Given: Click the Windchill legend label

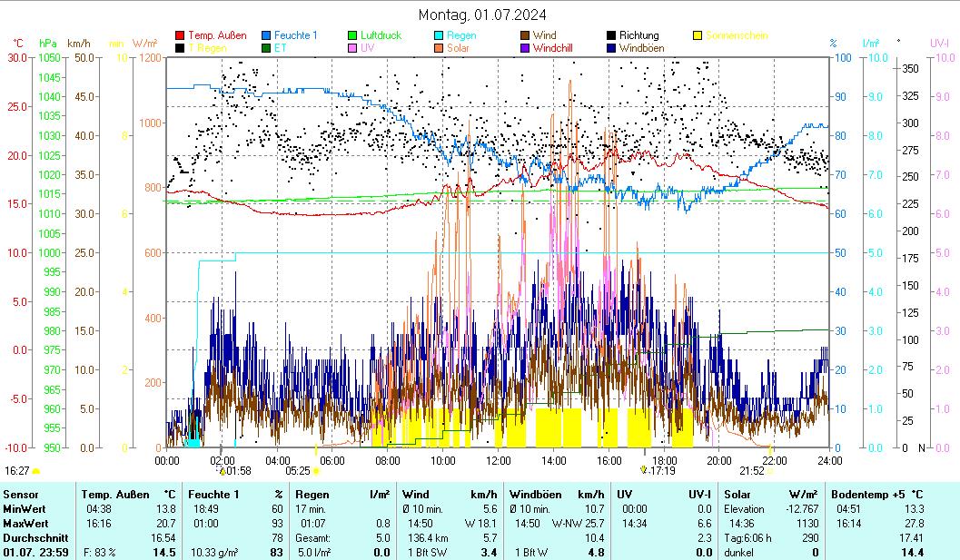Looking at the screenshot, I should [x=552, y=48].
